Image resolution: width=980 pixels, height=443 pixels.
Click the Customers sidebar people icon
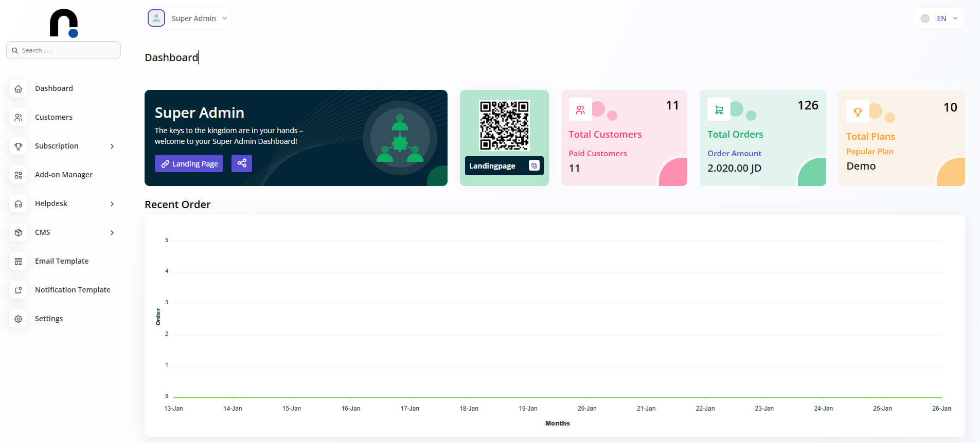19,117
